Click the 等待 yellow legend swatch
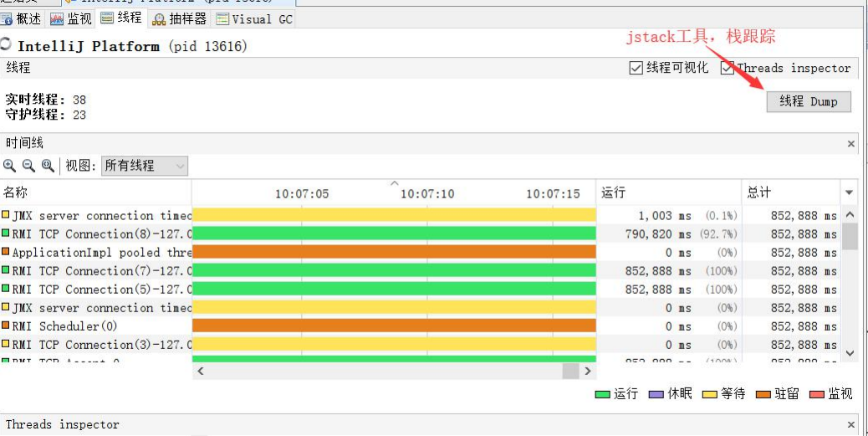 click(x=710, y=394)
